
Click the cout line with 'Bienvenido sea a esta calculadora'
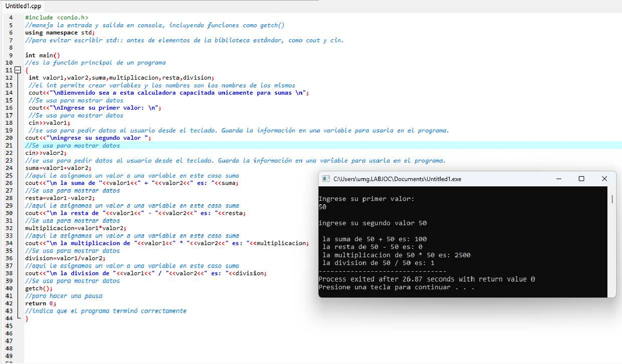(x=169, y=93)
